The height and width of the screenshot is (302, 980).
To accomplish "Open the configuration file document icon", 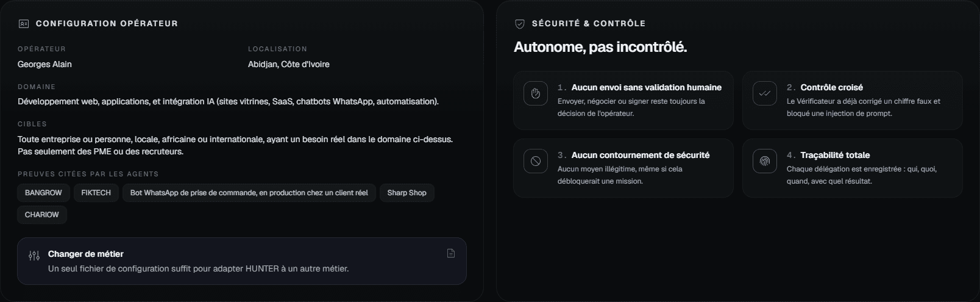I will pos(451,253).
